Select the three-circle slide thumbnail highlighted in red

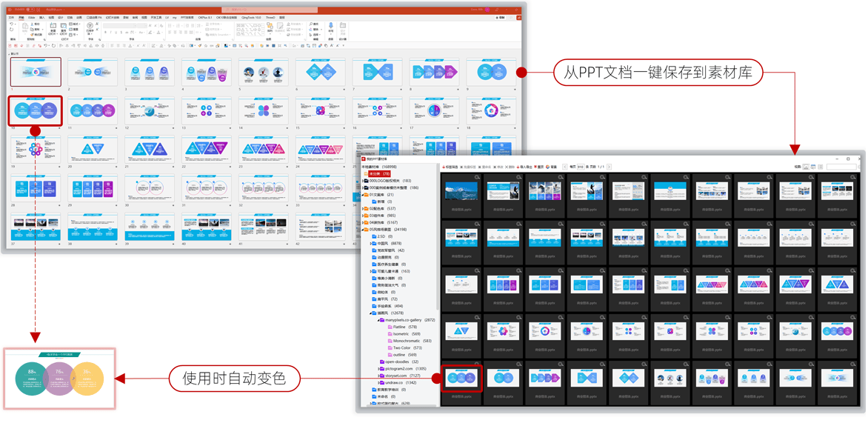coord(35,110)
